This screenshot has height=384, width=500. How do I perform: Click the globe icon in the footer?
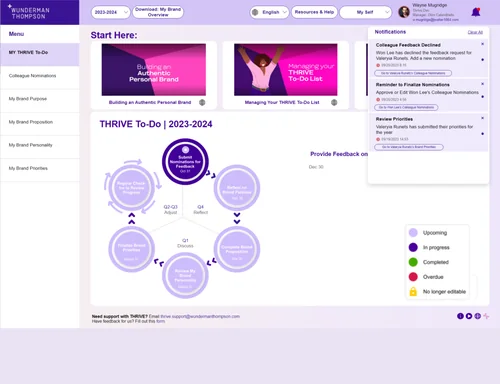click(478, 316)
